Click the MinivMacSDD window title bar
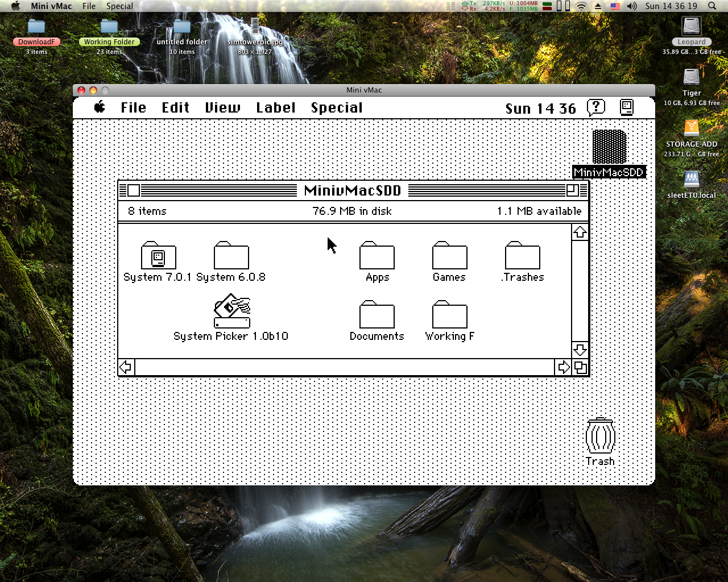 tap(353, 190)
